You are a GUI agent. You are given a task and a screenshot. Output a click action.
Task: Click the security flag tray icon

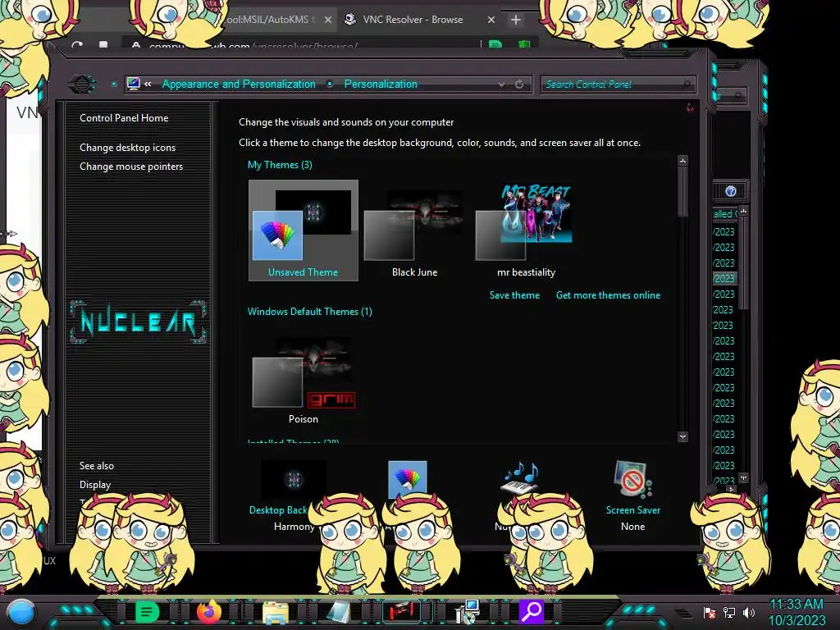(x=710, y=613)
